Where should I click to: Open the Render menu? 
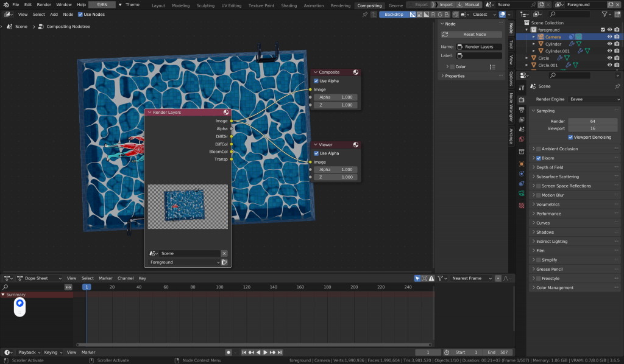pos(44,5)
